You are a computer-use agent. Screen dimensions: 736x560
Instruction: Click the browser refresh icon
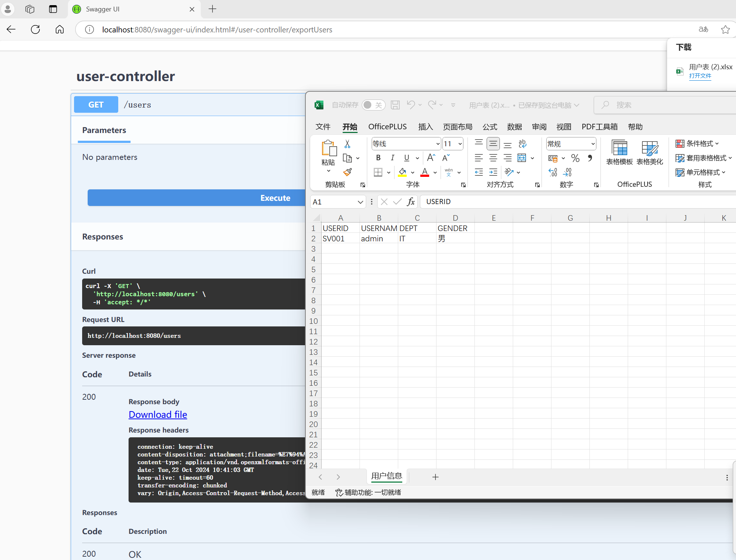point(35,29)
